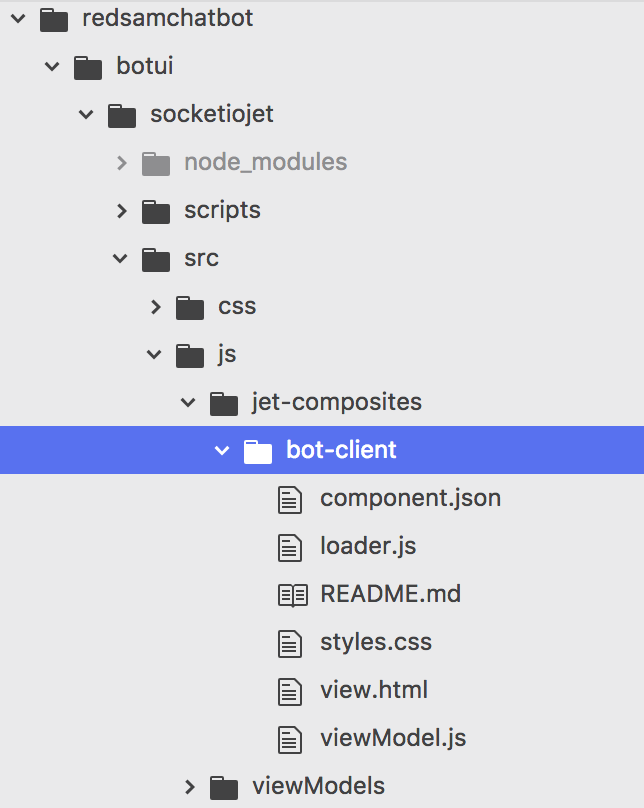Click the view.html file icon
This screenshot has width=644, height=808.
coord(290,691)
